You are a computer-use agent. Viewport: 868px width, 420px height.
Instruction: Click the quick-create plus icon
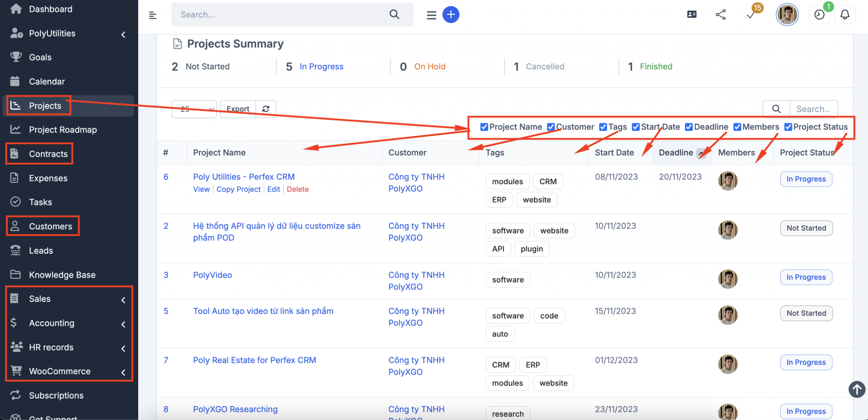(451, 14)
